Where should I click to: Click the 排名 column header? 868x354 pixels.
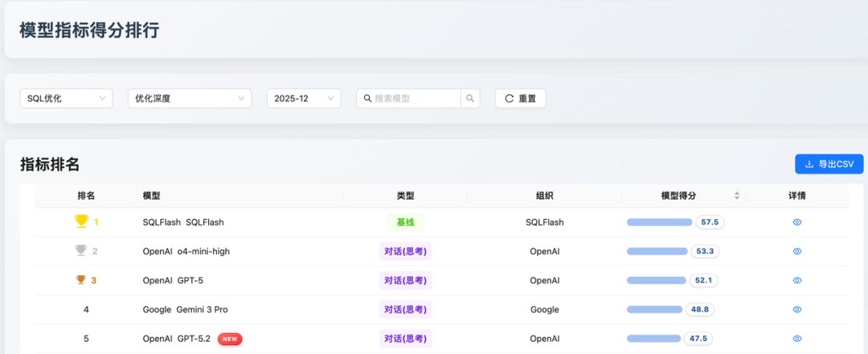click(86, 196)
